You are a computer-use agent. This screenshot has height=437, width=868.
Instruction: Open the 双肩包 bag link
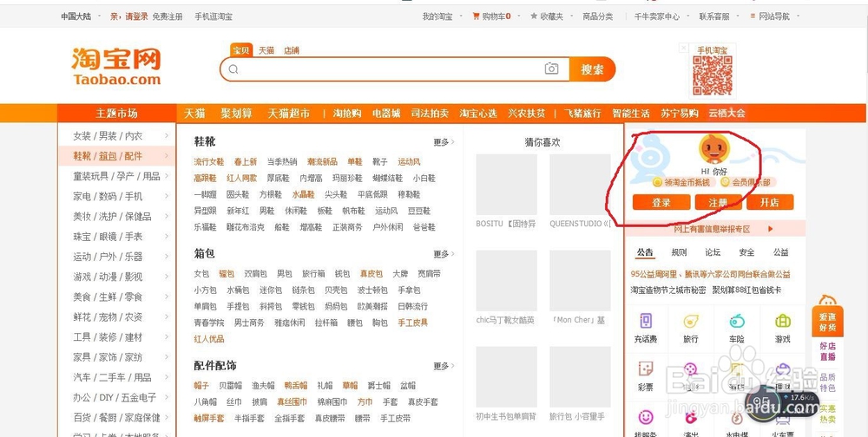255,274
